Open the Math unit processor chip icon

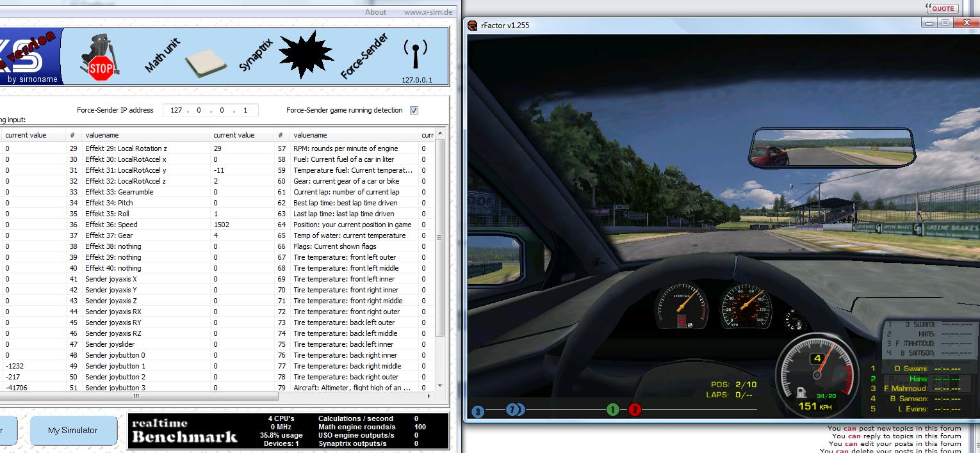pos(206,63)
